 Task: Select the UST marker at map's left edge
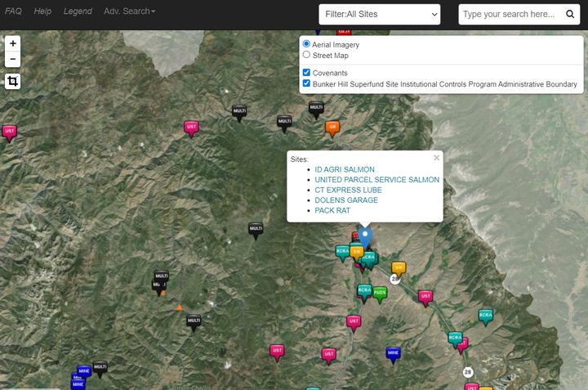coord(9,133)
